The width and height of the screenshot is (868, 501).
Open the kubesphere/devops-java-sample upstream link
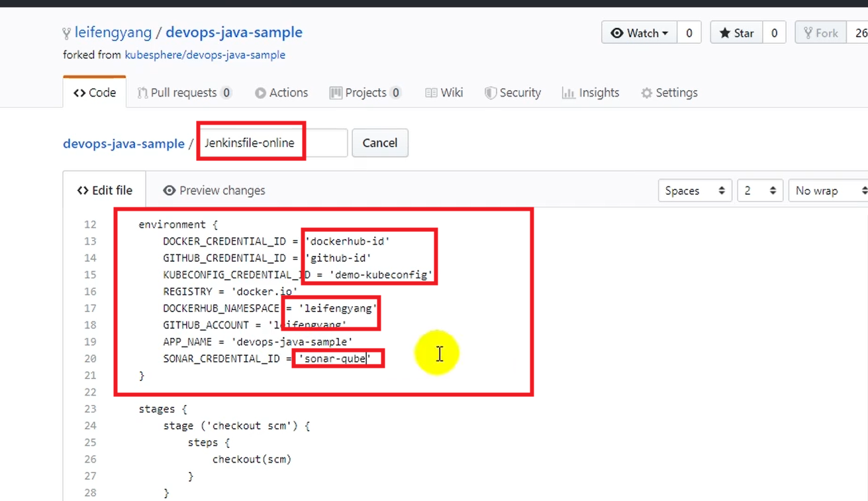click(205, 55)
